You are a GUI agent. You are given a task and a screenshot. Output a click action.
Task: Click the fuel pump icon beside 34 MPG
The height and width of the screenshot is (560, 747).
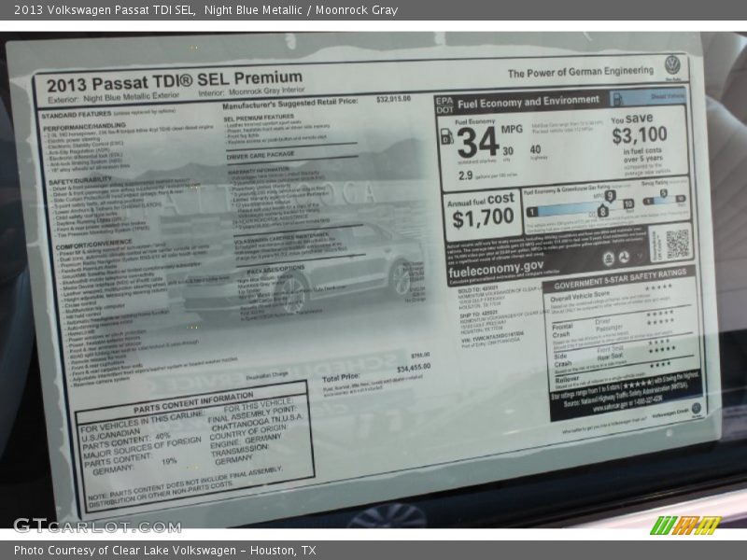446,137
